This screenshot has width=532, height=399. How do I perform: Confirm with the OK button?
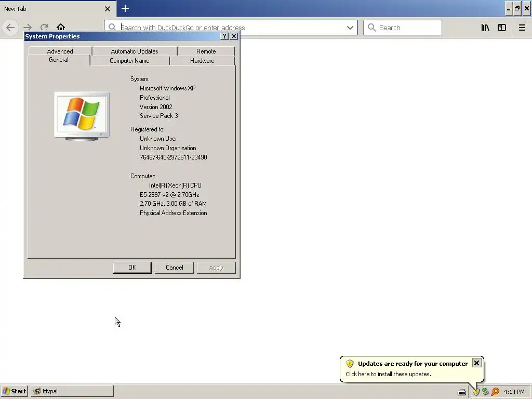132,268
